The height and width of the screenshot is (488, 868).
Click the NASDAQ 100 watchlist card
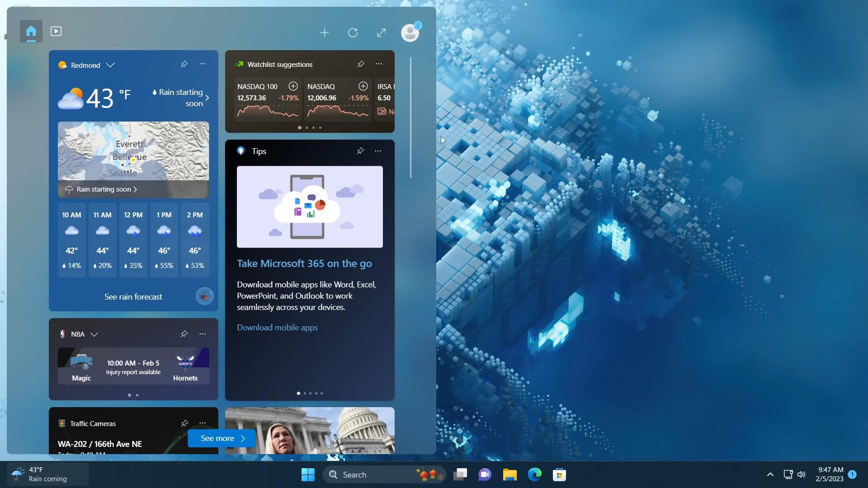[x=267, y=101]
